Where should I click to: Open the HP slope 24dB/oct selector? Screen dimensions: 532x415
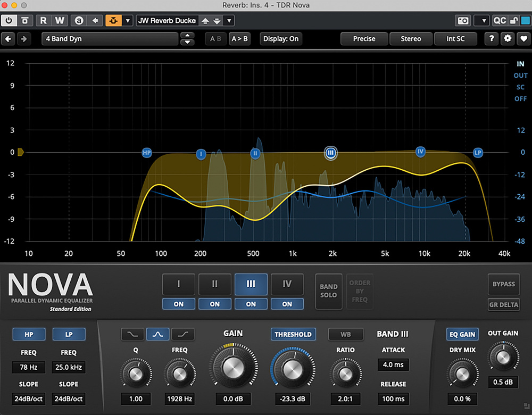[x=28, y=399]
